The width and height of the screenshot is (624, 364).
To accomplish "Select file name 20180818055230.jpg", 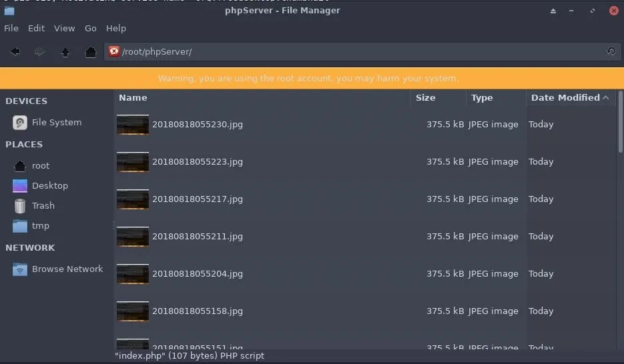I will point(198,125).
